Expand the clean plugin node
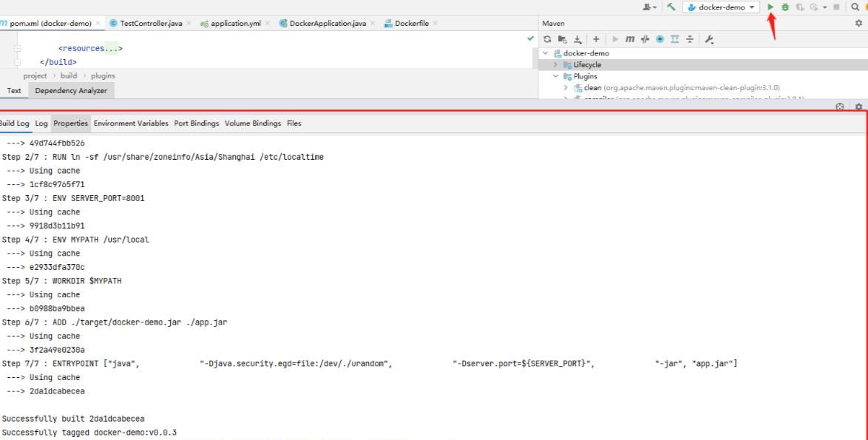This screenshot has height=440, width=868. pyautogui.click(x=566, y=88)
